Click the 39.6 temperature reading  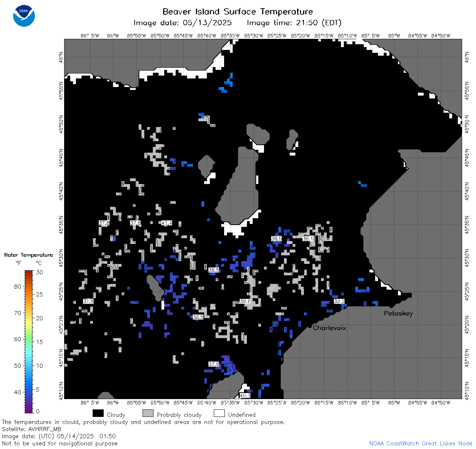(x=245, y=301)
